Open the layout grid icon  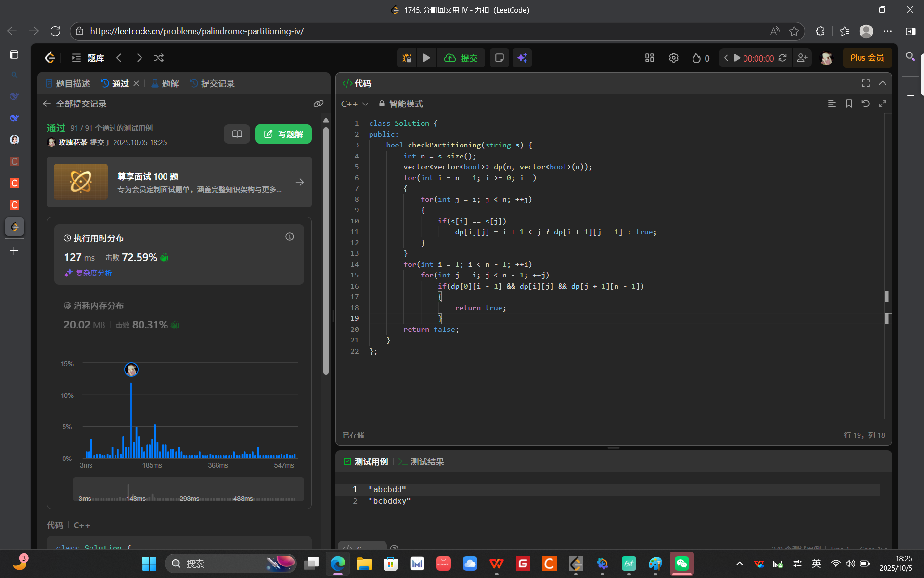point(649,58)
